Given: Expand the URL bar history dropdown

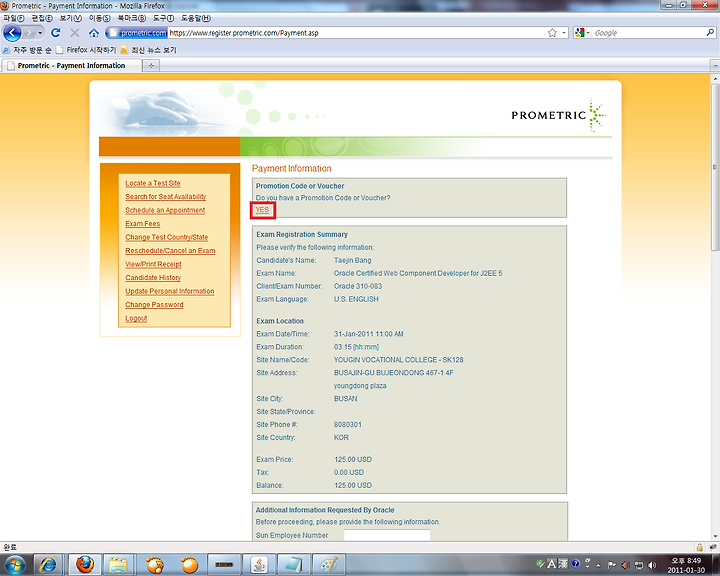Looking at the screenshot, I should pos(564,33).
